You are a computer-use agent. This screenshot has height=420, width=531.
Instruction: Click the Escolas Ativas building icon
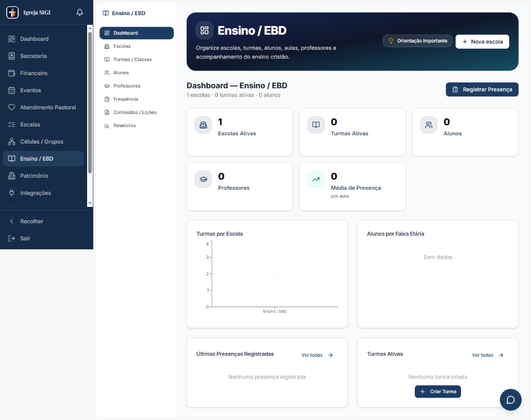tap(203, 125)
